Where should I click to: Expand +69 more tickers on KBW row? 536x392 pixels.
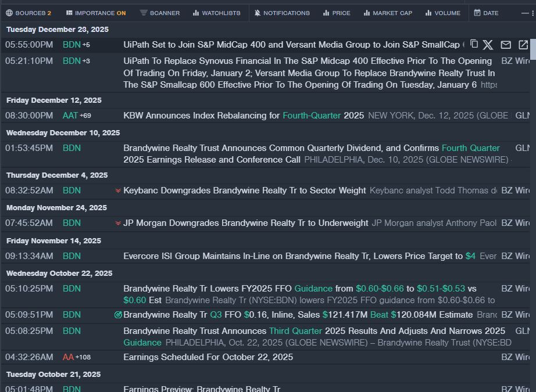coord(85,116)
